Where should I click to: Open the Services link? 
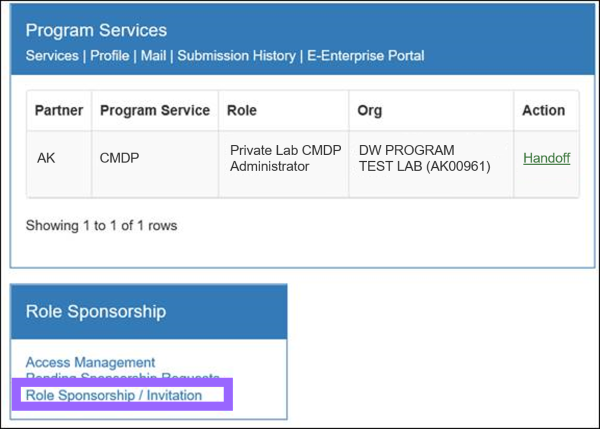point(53,55)
